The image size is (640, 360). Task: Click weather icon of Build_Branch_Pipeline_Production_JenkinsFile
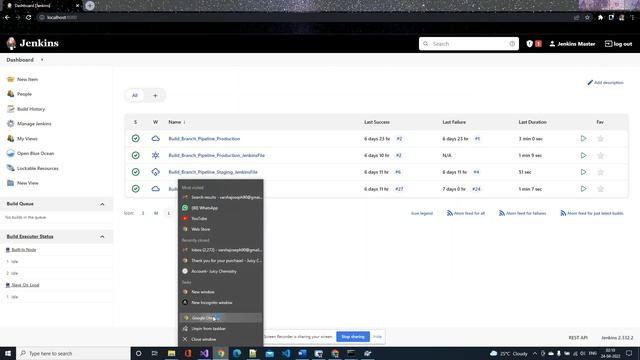pos(156,155)
